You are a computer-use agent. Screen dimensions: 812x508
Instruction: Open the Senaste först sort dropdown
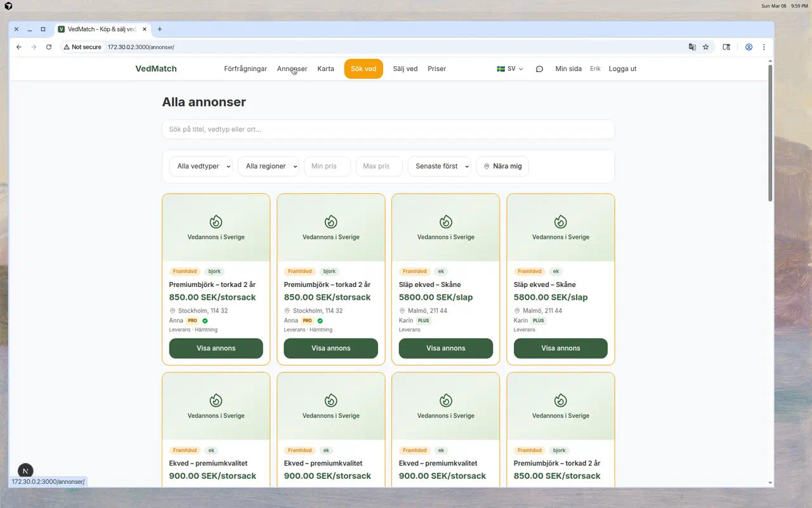(x=439, y=166)
